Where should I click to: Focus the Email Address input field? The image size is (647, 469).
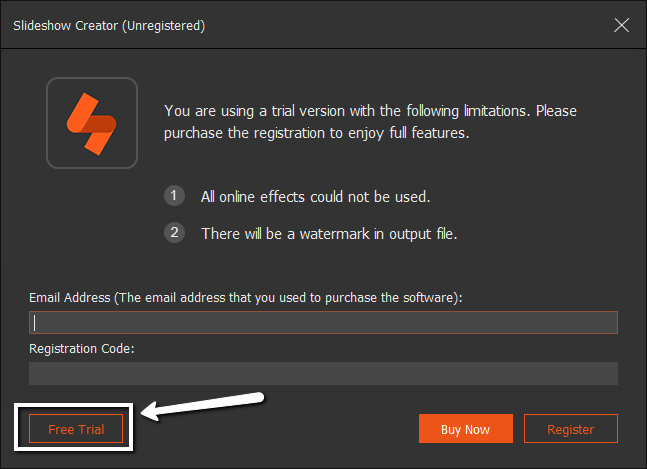(323, 322)
